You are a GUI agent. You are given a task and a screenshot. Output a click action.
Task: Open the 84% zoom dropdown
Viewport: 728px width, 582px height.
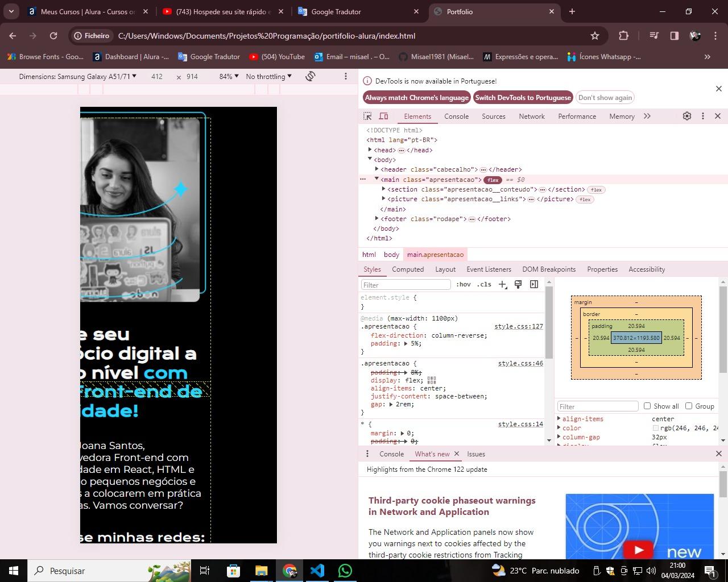pyautogui.click(x=229, y=76)
